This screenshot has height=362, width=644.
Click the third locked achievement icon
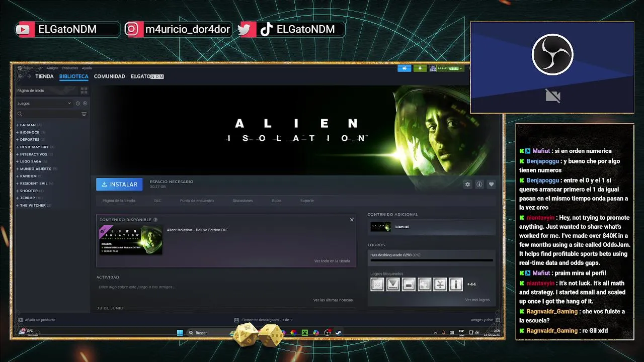[409, 284]
